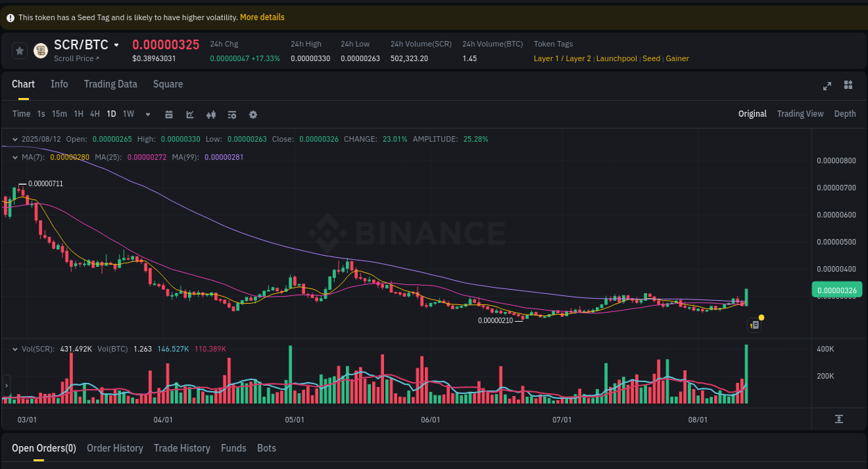The image size is (868, 469).
Task: Click the More details seed tag link
Action: coord(262,17)
